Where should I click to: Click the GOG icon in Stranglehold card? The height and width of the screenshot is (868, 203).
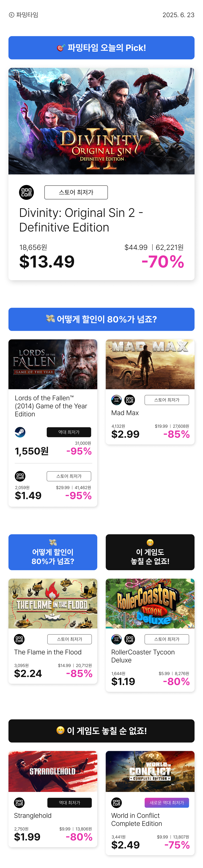click(19, 803)
